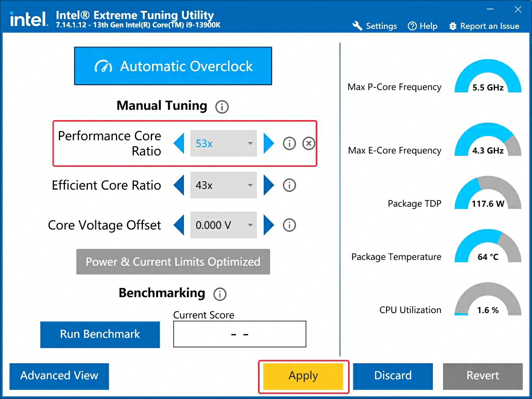Increase Performance Core Ratio with right arrow

coord(269,143)
